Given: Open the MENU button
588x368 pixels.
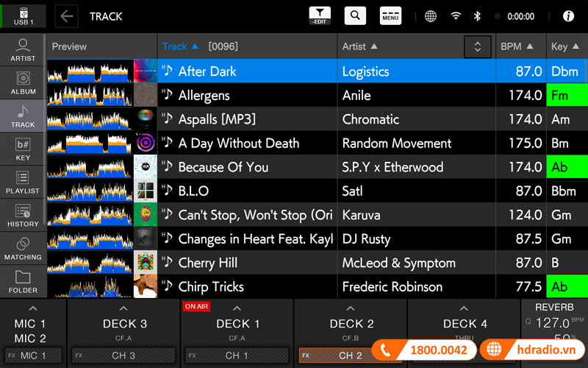Looking at the screenshot, I should 390,15.
